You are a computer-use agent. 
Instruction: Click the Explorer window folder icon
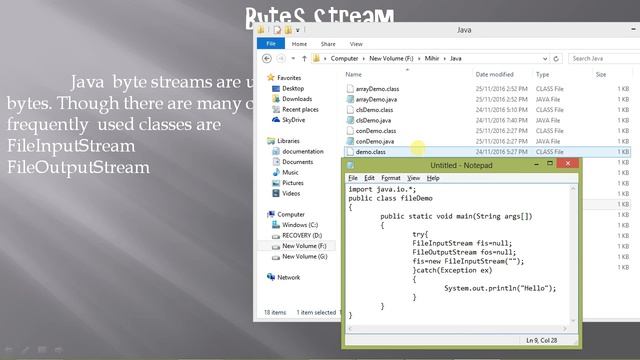tap(261, 30)
